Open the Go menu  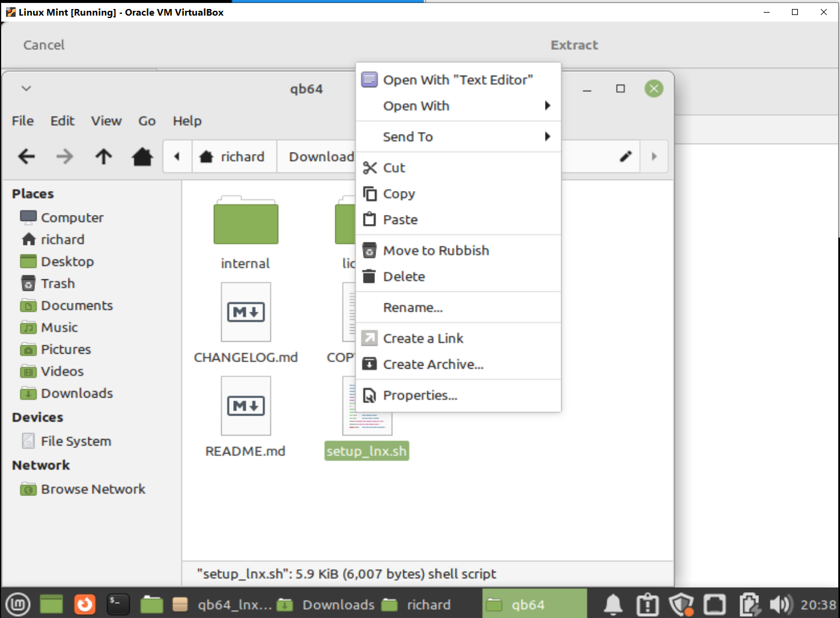tap(147, 121)
